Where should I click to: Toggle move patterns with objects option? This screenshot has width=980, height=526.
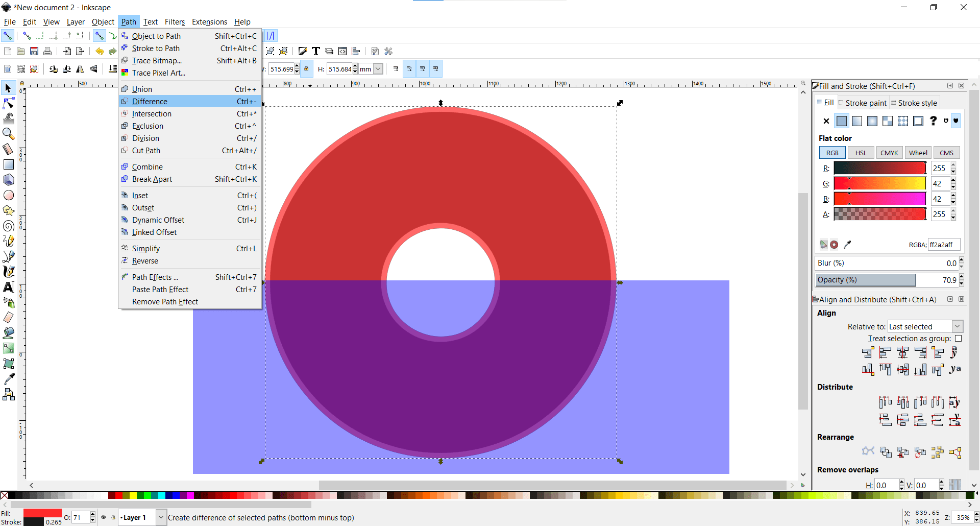coord(435,69)
